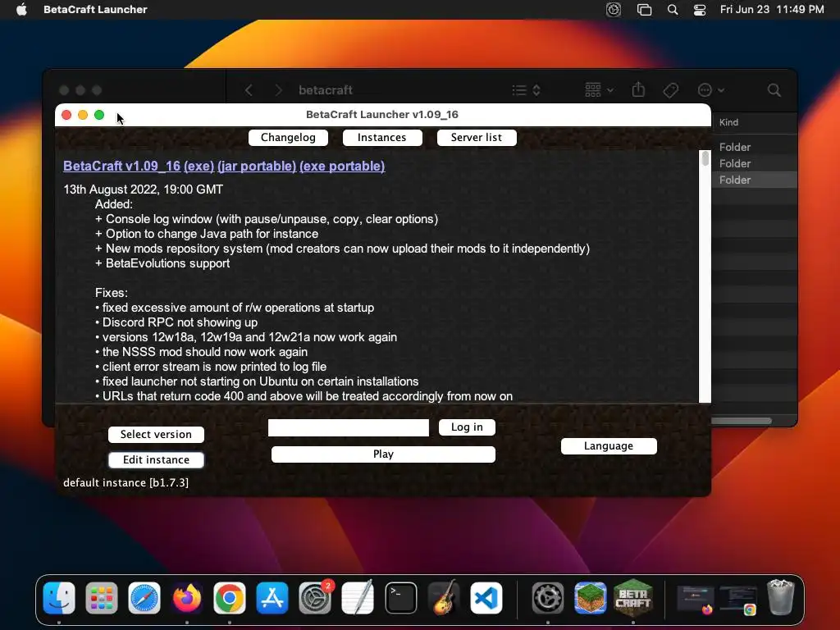The width and height of the screenshot is (840, 630).
Task: Open Control Center in menu bar
Action: 699,10
